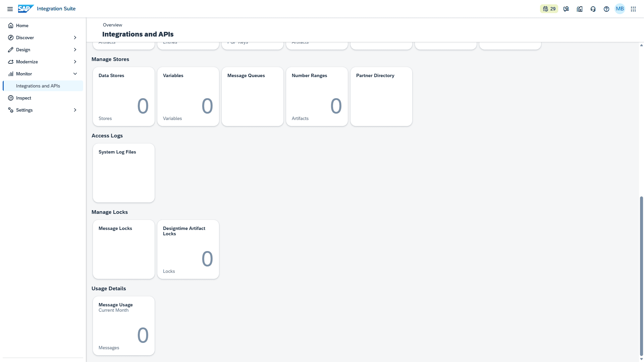644x362 pixels.
Task: Open the Message Queues tile
Action: 253,97
